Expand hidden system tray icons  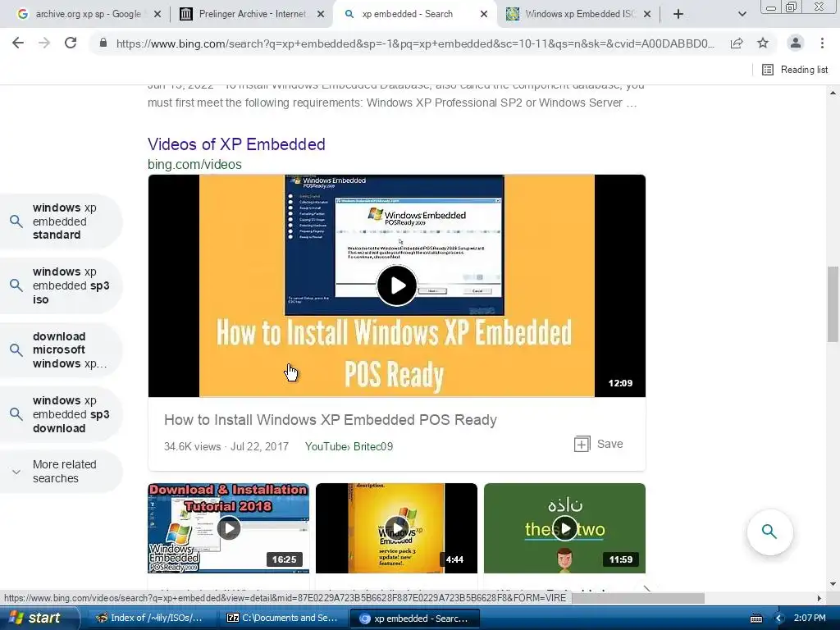point(778,619)
